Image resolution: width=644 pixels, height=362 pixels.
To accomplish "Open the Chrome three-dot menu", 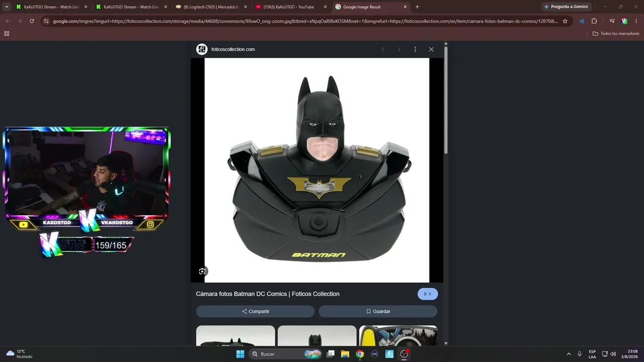I will [x=636, y=21].
